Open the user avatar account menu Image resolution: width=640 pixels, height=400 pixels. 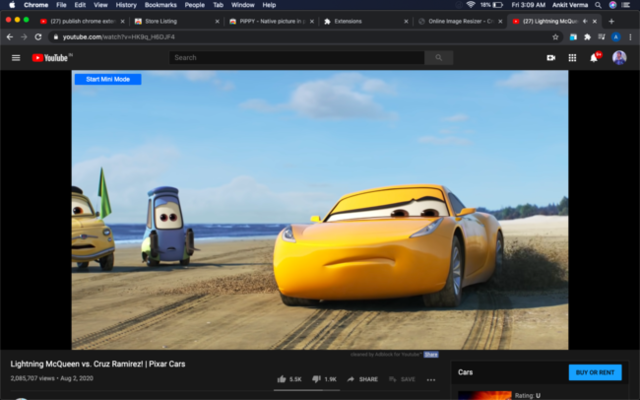pos(619,58)
